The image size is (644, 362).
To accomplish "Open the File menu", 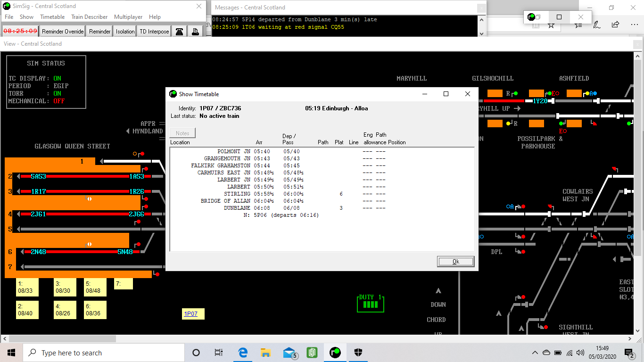I will 9,16.
